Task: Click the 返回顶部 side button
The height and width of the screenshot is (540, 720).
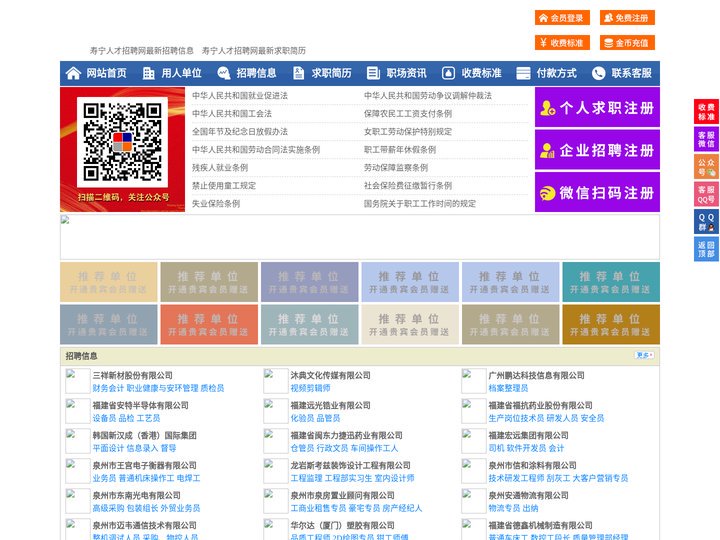Action: tap(706, 249)
